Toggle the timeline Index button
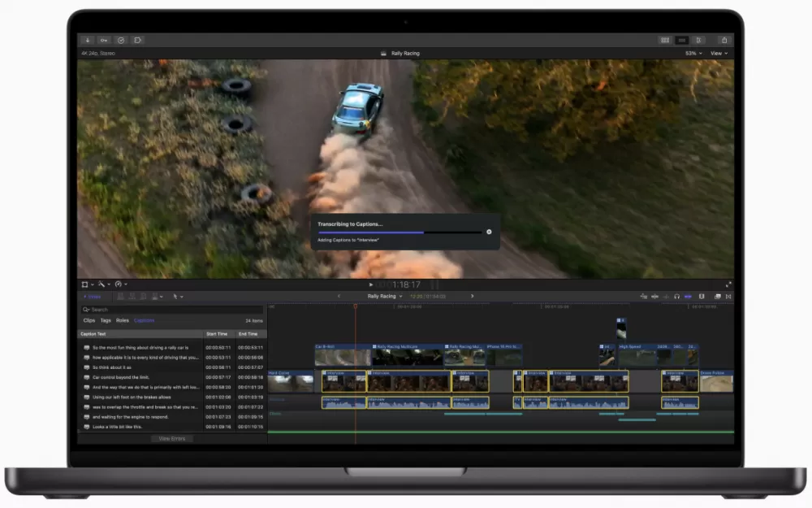Screen dimensions: 812x508 click(93, 297)
